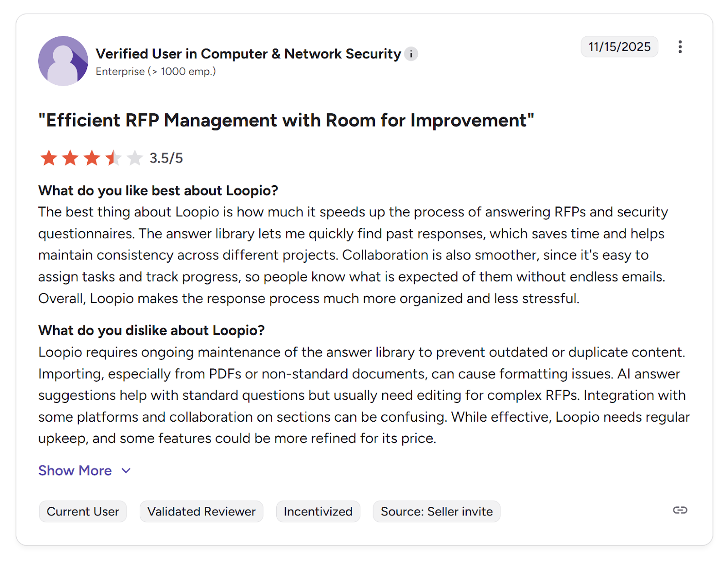
Task: Select the Validated Reviewer tag
Action: (202, 512)
